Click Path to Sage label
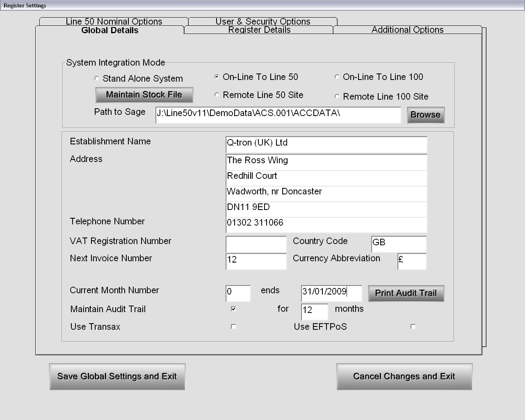This screenshot has width=525, height=420. [120, 112]
